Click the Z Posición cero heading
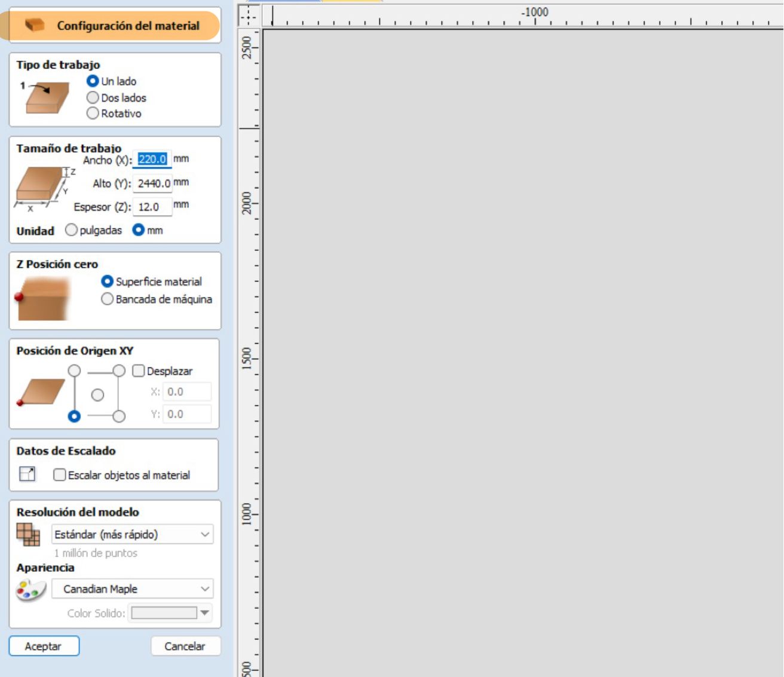Screen dimensions: 784x677 click(x=57, y=264)
